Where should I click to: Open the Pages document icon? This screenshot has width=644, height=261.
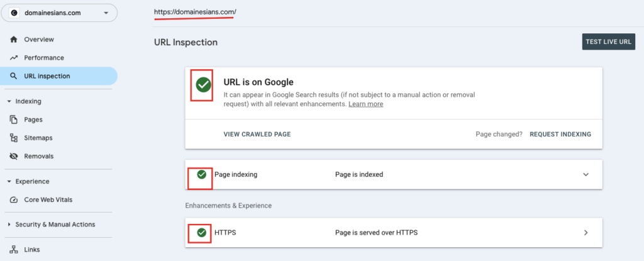(x=14, y=119)
